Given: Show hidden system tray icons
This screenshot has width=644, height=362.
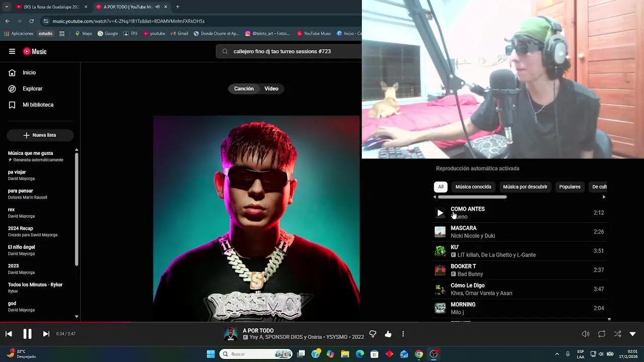Looking at the screenshot, I should click(557, 354).
